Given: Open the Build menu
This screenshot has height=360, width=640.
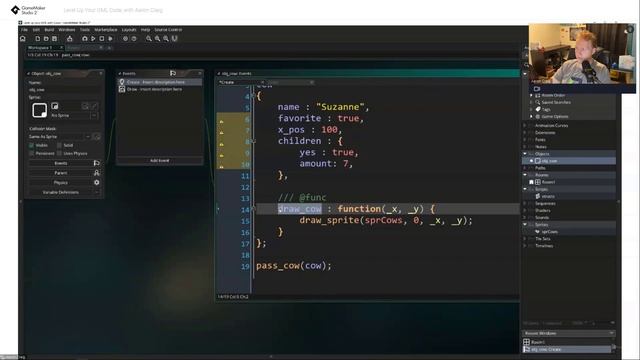Looking at the screenshot, I should coord(49,30).
